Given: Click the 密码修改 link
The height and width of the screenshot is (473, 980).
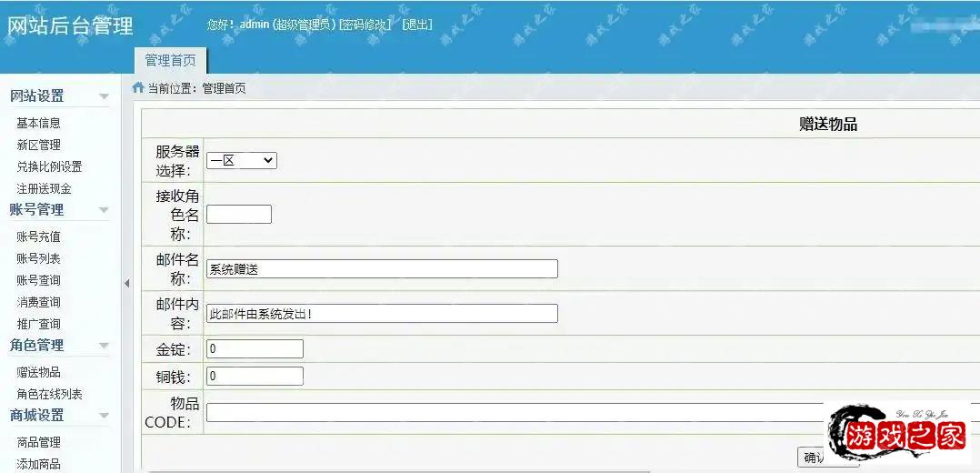Looking at the screenshot, I should [364, 25].
